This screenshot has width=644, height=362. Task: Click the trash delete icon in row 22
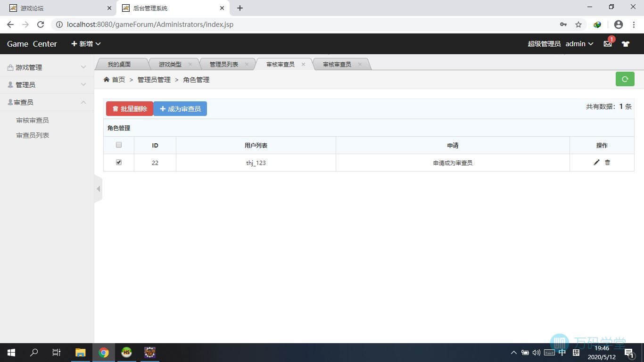click(x=607, y=163)
